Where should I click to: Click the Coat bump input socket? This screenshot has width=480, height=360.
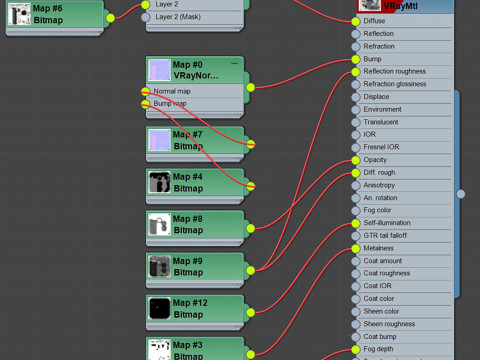[356, 337]
